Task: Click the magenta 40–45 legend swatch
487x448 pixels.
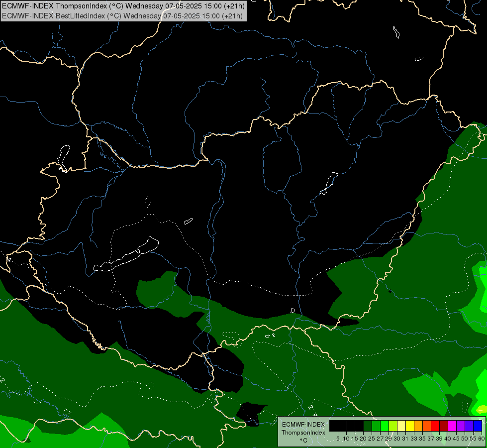Action: pos(453,426)
